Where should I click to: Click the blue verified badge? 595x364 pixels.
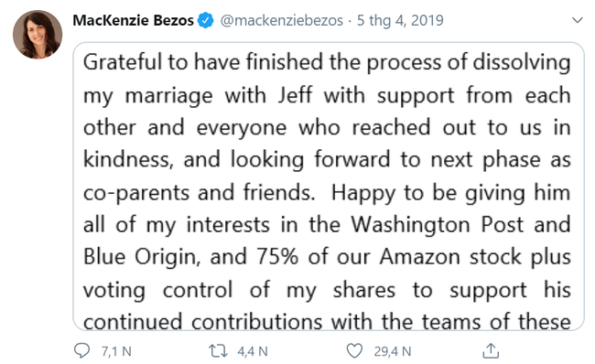[x=206, y=20]
